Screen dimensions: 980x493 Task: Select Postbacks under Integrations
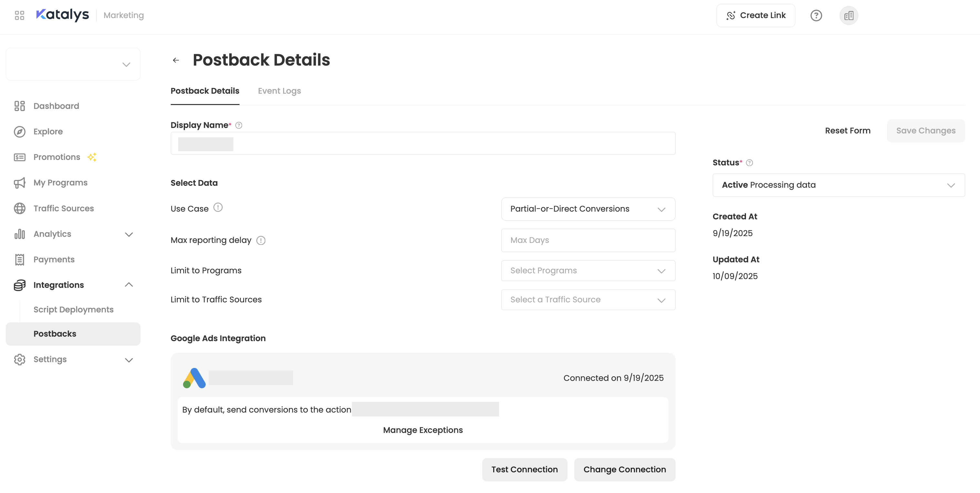(55, 334)
